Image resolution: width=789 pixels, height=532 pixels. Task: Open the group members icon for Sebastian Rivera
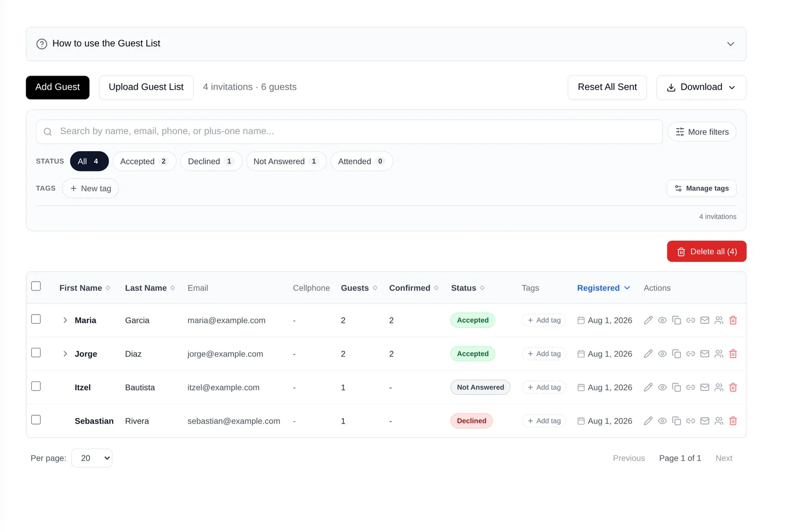(719, 421)
